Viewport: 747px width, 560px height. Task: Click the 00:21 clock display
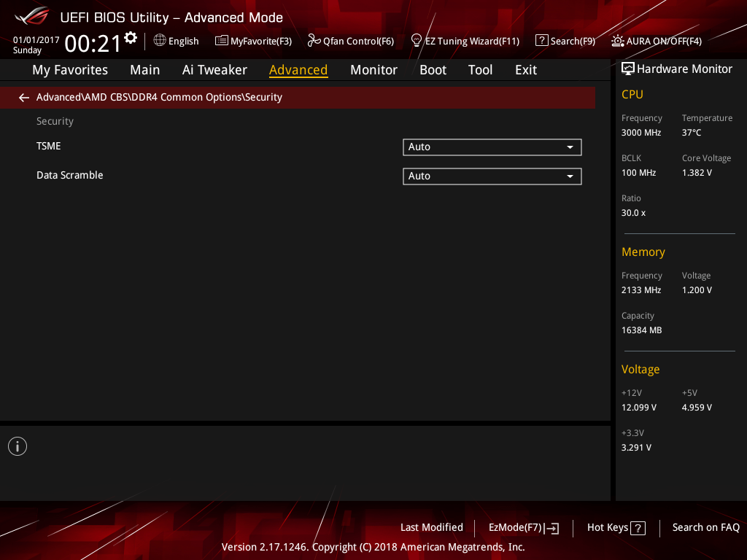(x=93, y=44)
